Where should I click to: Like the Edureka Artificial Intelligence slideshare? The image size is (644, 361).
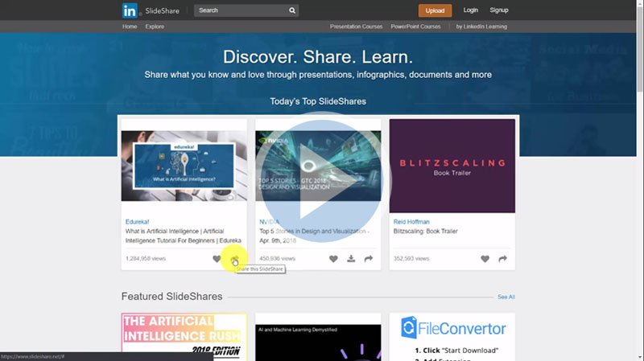click(x=217, y=259)
